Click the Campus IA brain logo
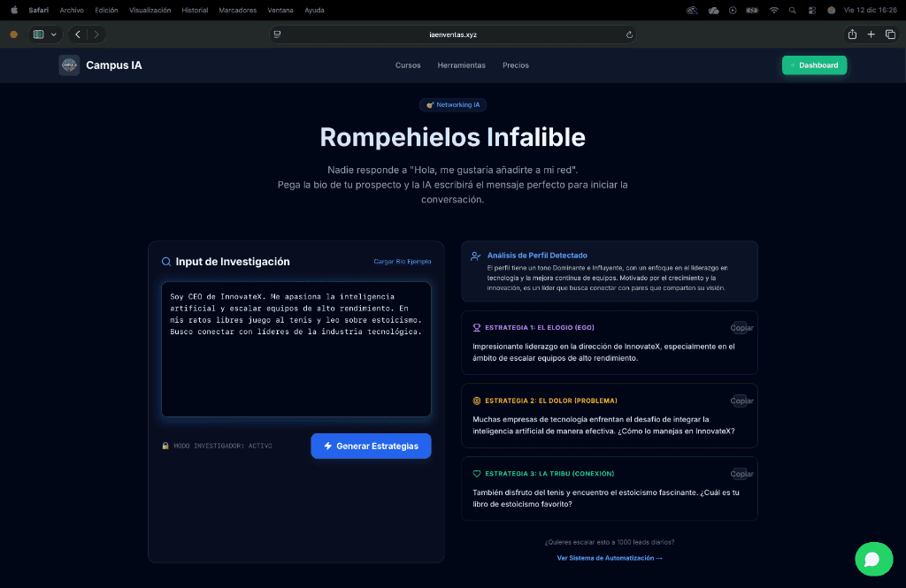This screenshot has width=906, height=588. coord(69,65)
